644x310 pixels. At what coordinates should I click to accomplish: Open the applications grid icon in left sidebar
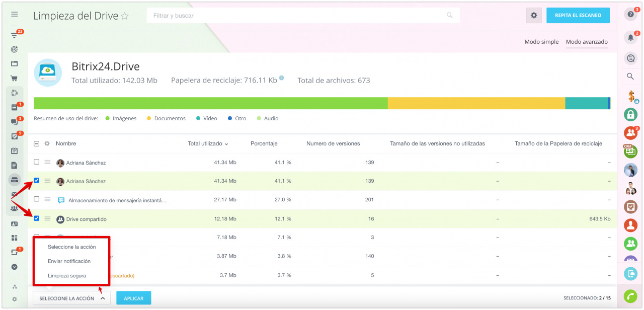(x=15, y=238)
